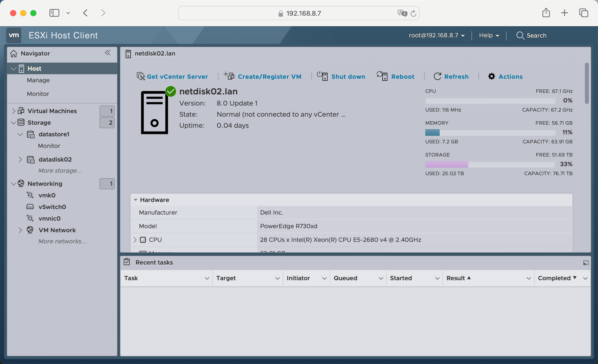Click the Get vCenter Server icon
The width and height of the screenshot is (598, 364).
(141, 76)
